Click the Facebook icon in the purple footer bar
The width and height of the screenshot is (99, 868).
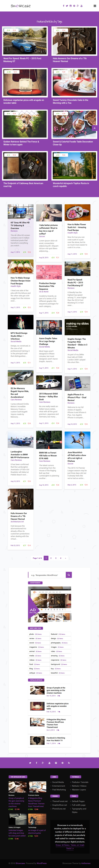click(36, 763)
